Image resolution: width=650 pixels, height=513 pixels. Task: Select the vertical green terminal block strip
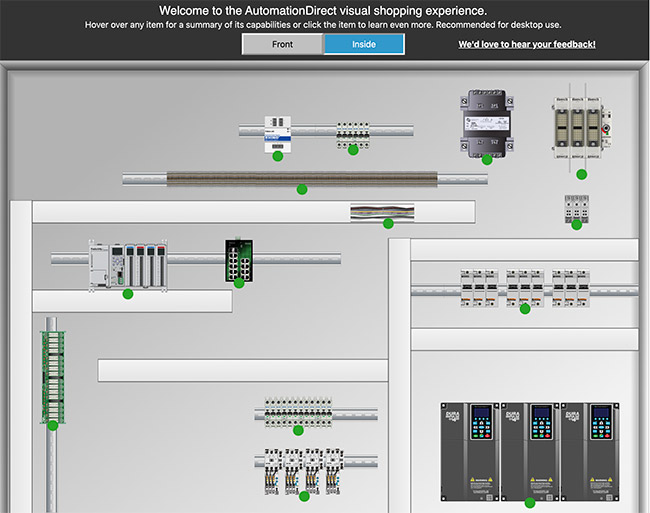point(51,373)
